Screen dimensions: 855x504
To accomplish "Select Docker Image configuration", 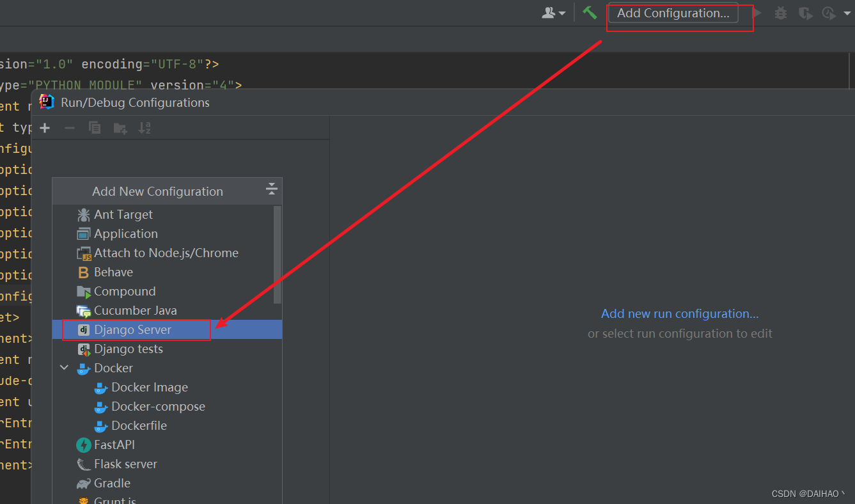I will (167, 387).
